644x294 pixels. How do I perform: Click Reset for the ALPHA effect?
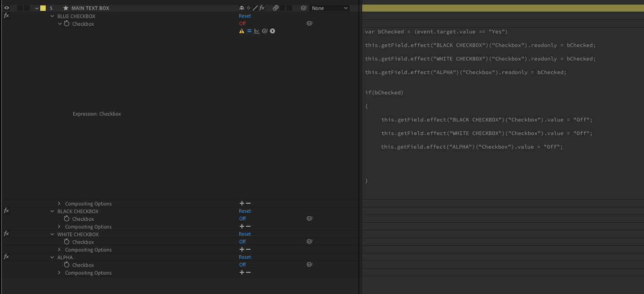point(245,257)
